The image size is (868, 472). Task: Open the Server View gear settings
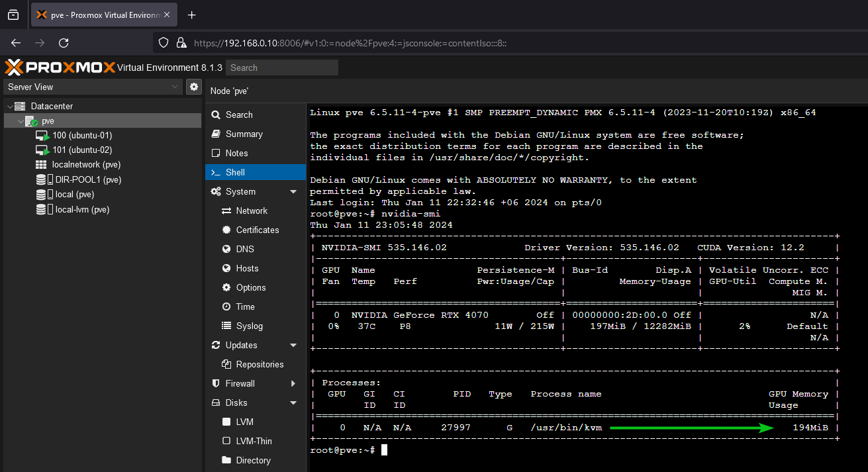pyautogui.click(x=193, y=87)
